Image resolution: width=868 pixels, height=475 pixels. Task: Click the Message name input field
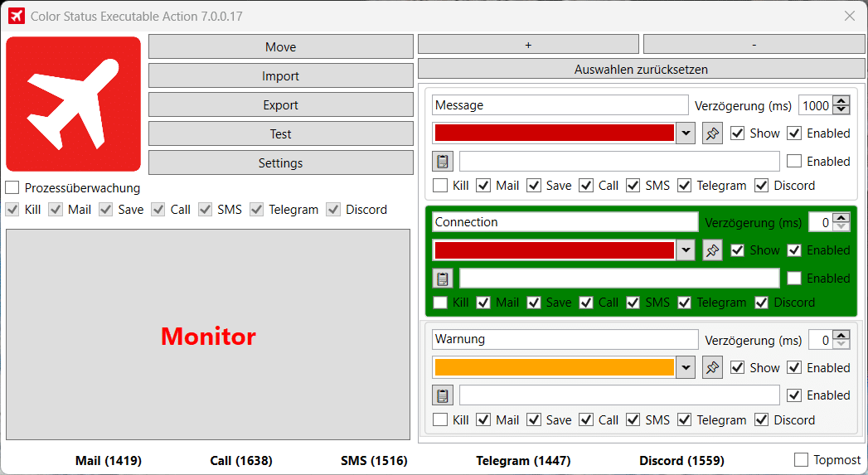(x=560, y=105)
